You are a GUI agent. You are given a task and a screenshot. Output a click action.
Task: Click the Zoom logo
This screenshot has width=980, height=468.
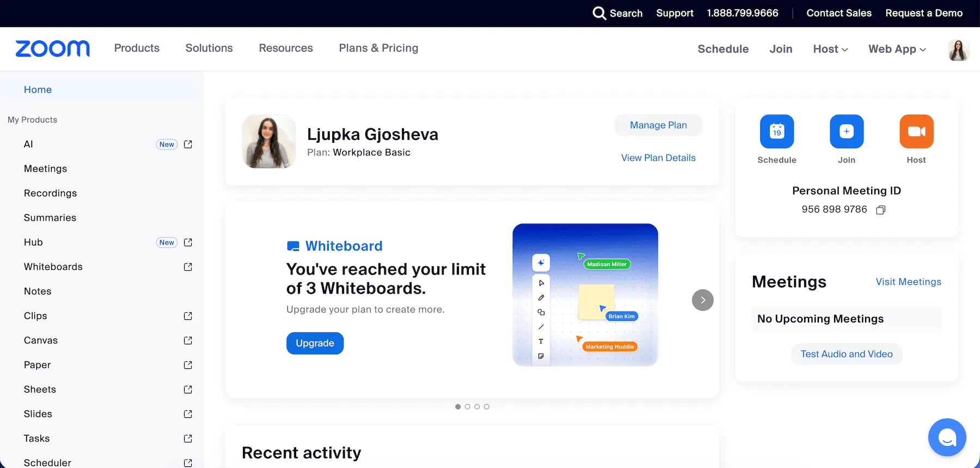53,48
